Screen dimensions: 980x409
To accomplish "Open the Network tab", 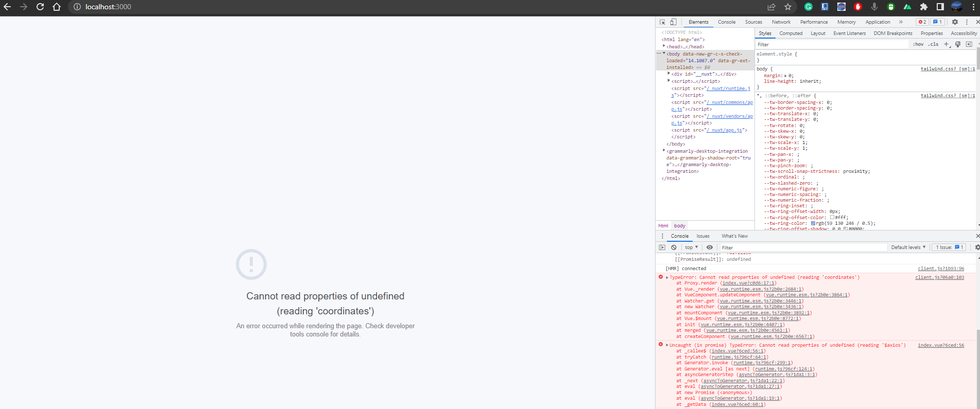I will click(781, 22).
